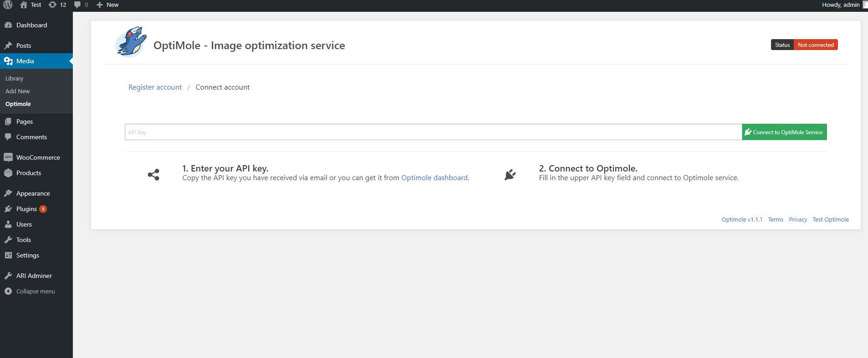
Task: Open the New content dropdown
Action: [x=107, y=5]
